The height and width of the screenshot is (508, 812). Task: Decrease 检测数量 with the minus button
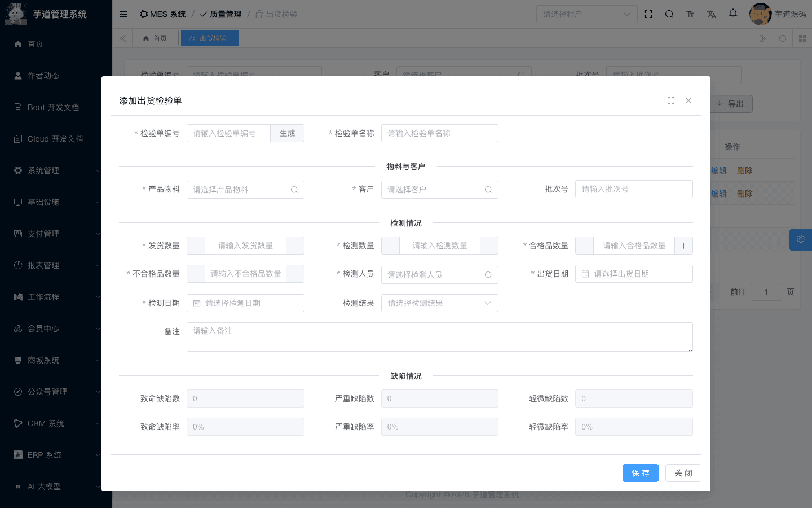point(390,246)
